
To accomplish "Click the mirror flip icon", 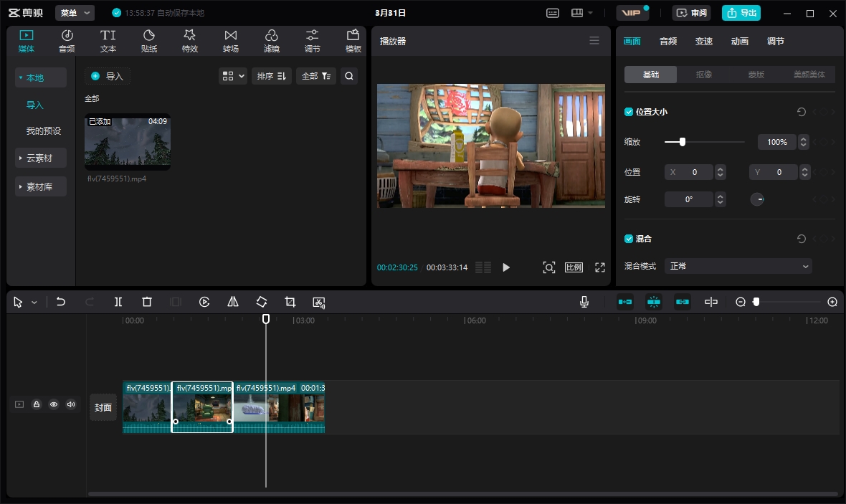I will (232, 302).
